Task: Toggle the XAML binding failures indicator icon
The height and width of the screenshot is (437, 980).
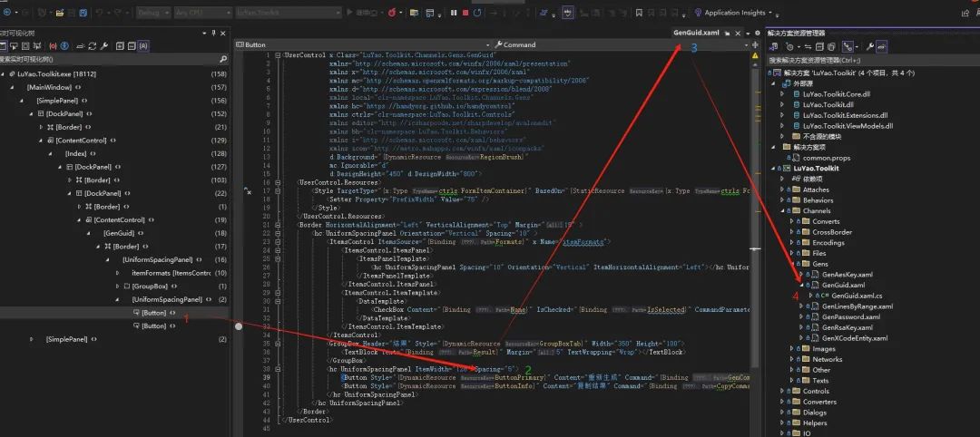Action: tap(54, 45)
